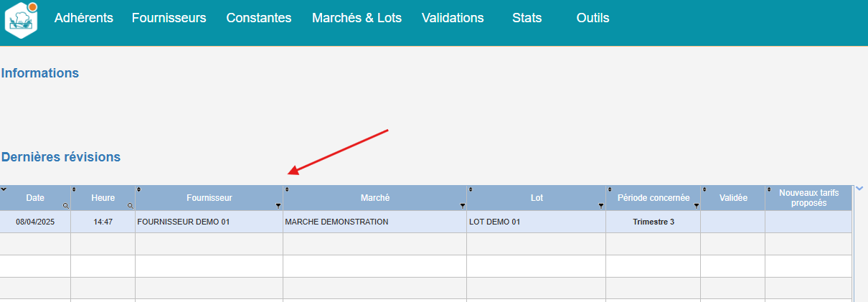The image size is (868, 302).
Task: Click the application logo with chef hat
Action: pyautogui.click(x=21, y=19)
